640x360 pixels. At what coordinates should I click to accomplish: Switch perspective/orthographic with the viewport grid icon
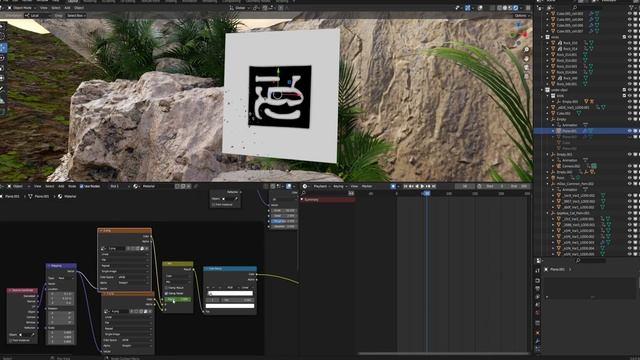[527, 76]
